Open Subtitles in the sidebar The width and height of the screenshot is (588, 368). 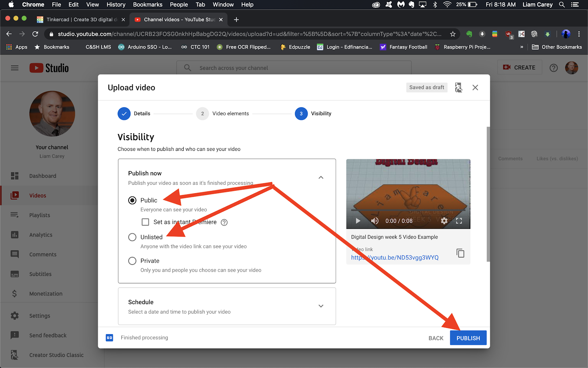click(x=40, y=274)
